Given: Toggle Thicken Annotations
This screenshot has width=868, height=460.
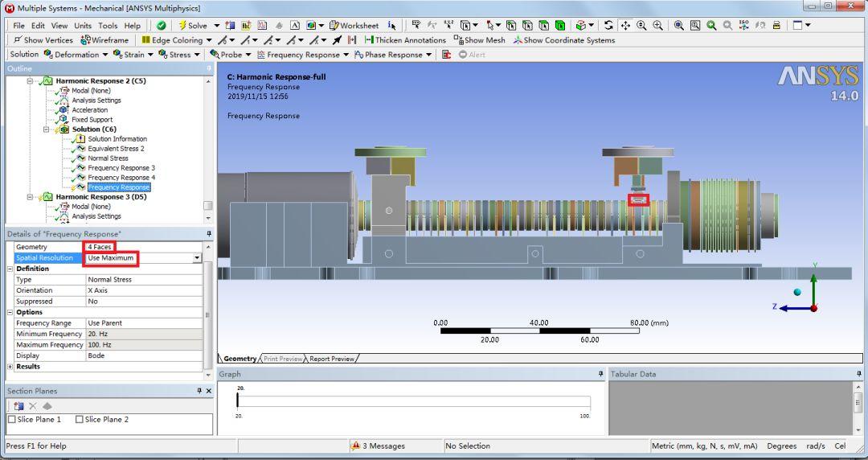Looking at the screenshot, I should 404,40.
